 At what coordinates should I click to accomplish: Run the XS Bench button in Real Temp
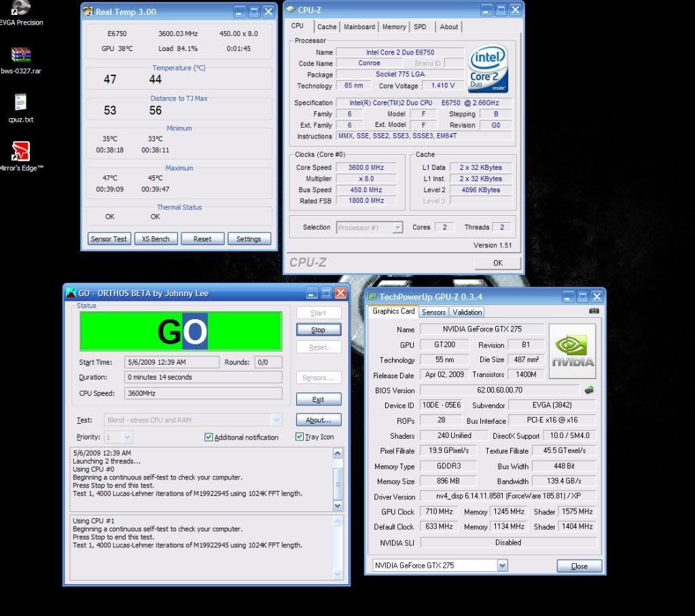coord(156,239)
